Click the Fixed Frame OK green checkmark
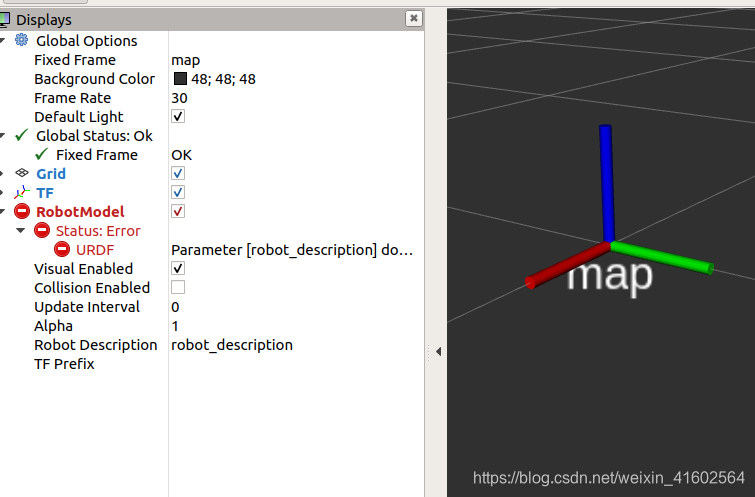Viewport: 755px width, 497px height. (42, 154)
